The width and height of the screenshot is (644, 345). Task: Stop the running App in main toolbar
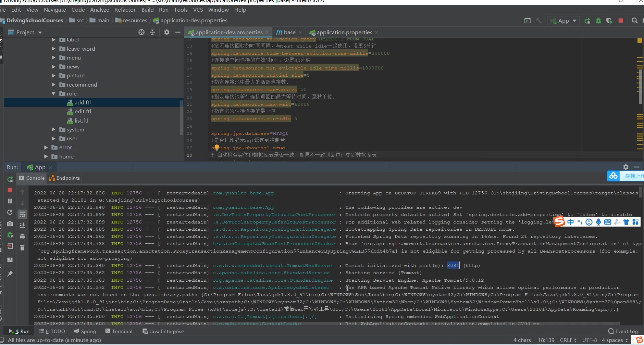(620, 21)
